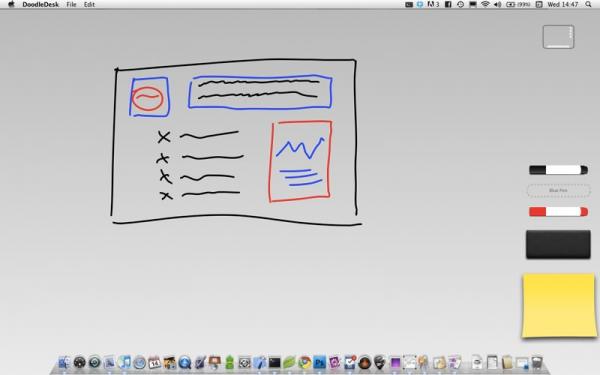Select the black whiteboard eraser
600x375 pixels.
tap(558, 245)
